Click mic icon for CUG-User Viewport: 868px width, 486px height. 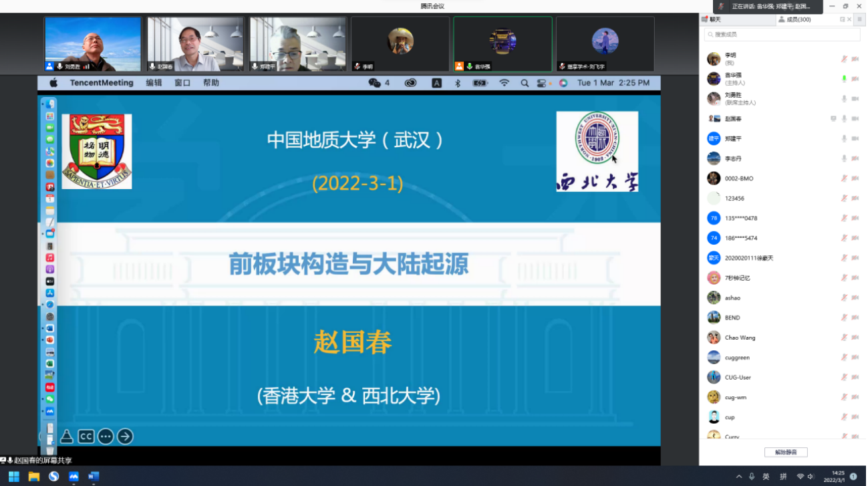point(844,377)
